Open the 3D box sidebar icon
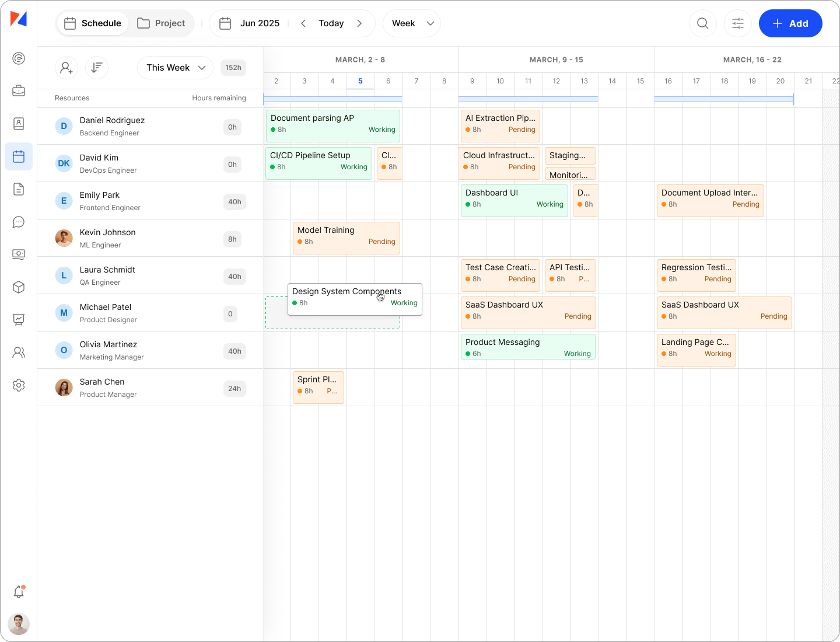This screenshot has height=642, width=840. pos(19,287)
